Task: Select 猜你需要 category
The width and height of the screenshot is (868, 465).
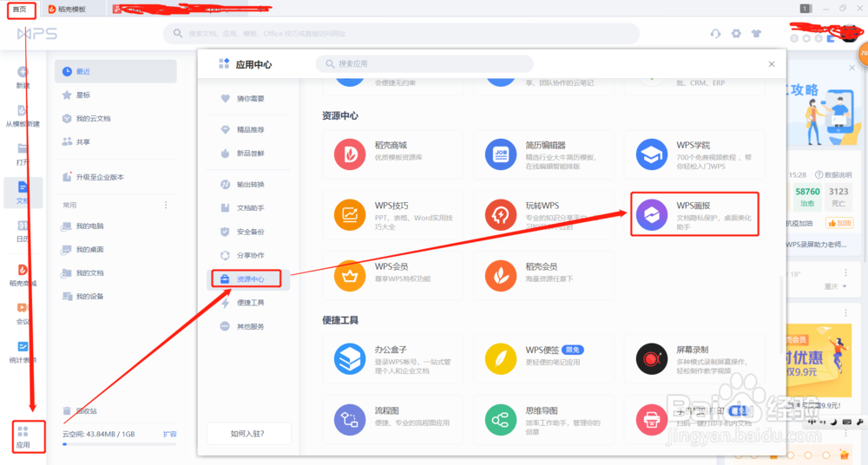Action: pyautogui.click(x=248, y=99)
